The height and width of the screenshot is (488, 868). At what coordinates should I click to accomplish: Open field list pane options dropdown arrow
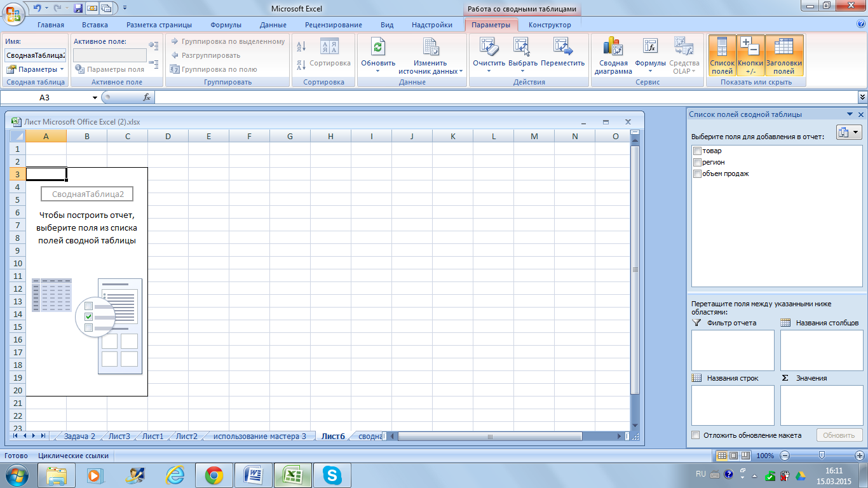(850, 114)
